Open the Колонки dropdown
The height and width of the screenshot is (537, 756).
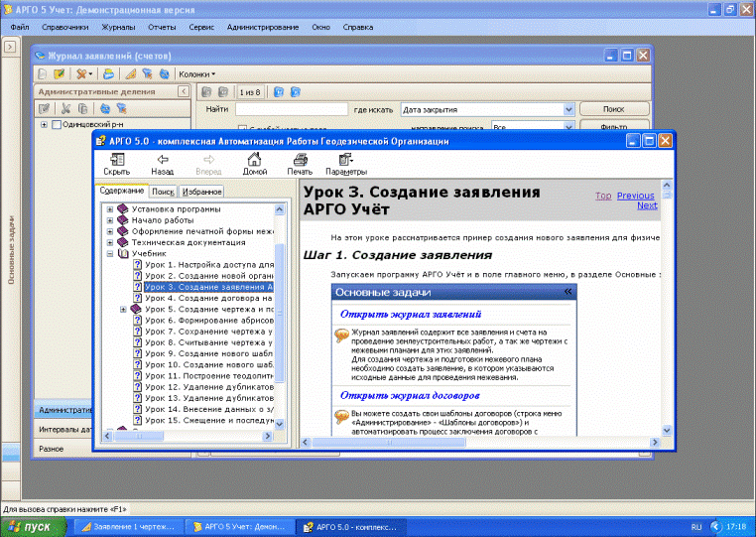pos(196,74)
